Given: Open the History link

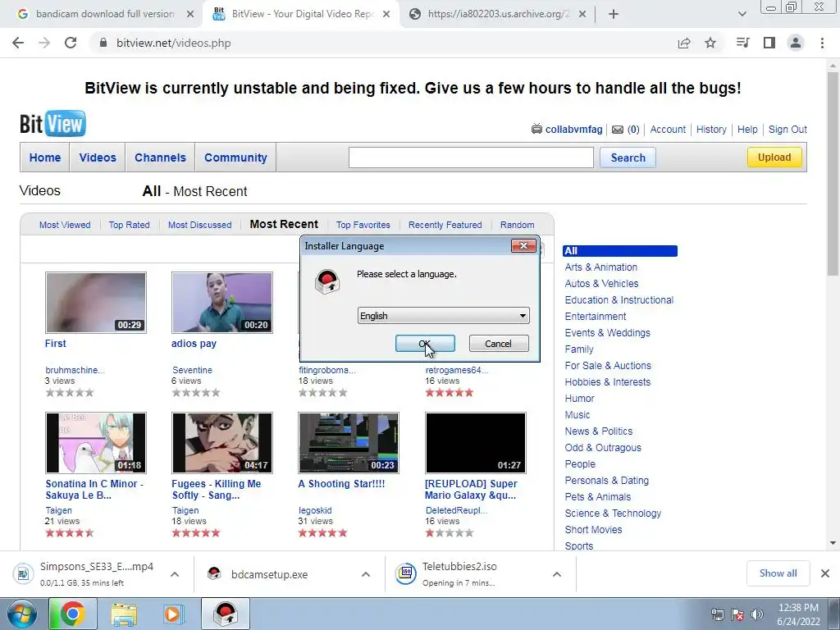Looking at the screenshot, I should pyautogui.click(x=711, y=129).
